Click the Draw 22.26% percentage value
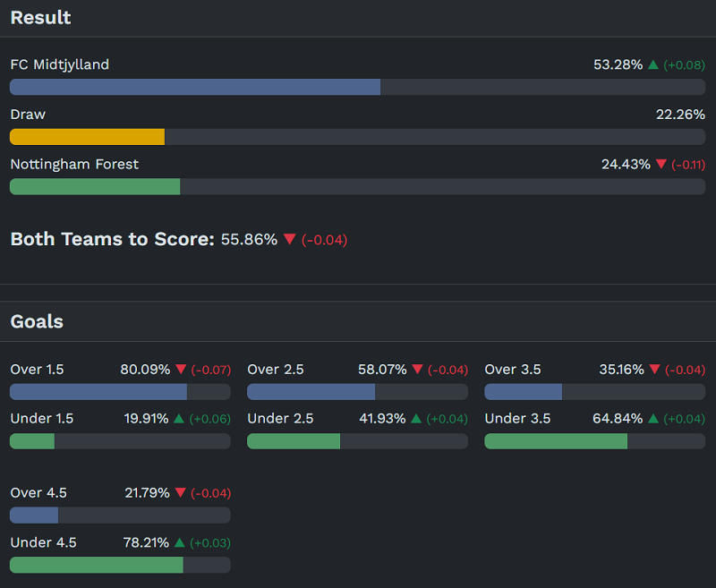This screenshot has height=588, width=716. point(680,115)
